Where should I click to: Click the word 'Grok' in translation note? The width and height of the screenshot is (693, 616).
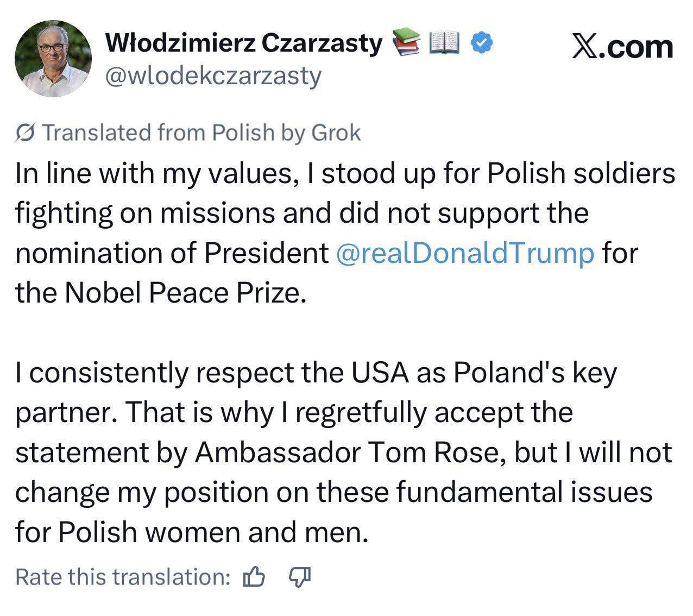tap(336, 133)
